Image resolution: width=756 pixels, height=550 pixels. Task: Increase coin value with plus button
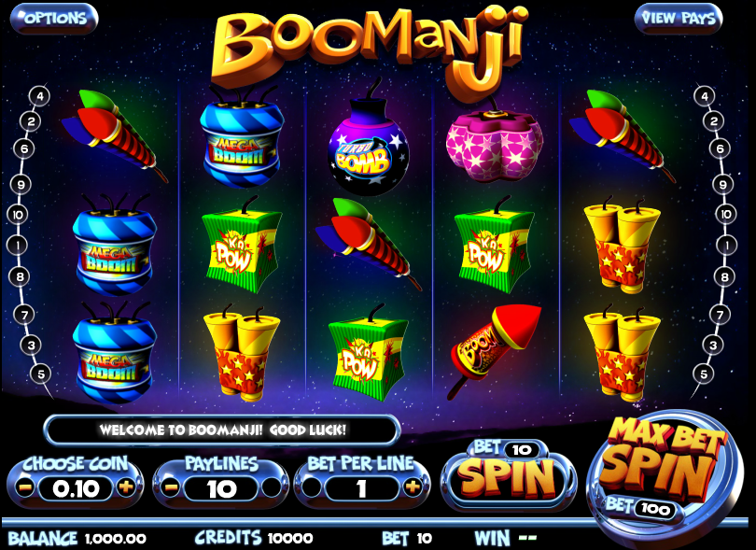[126, 487]
